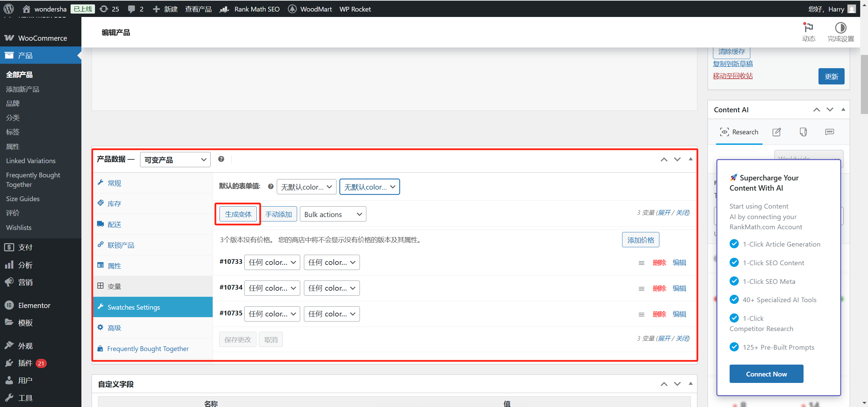Click the WordPress logo icon
The height and width of the screenshot is (407, 868).
click(8, 9)
